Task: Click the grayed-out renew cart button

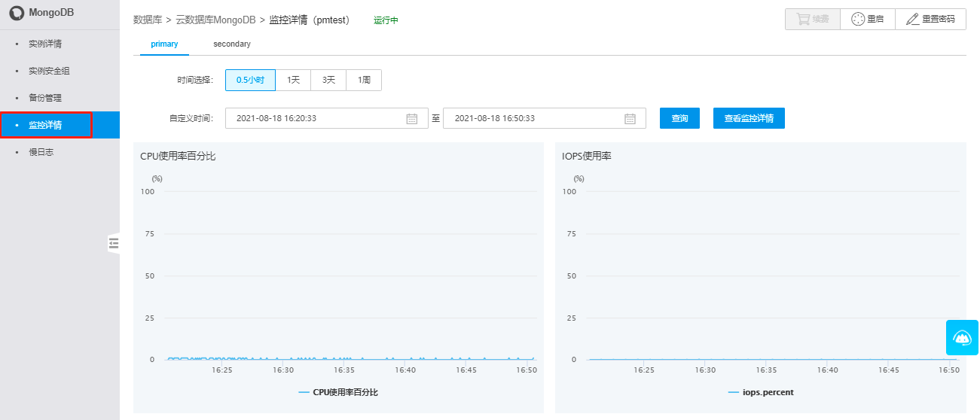Action: pos(813,20)
